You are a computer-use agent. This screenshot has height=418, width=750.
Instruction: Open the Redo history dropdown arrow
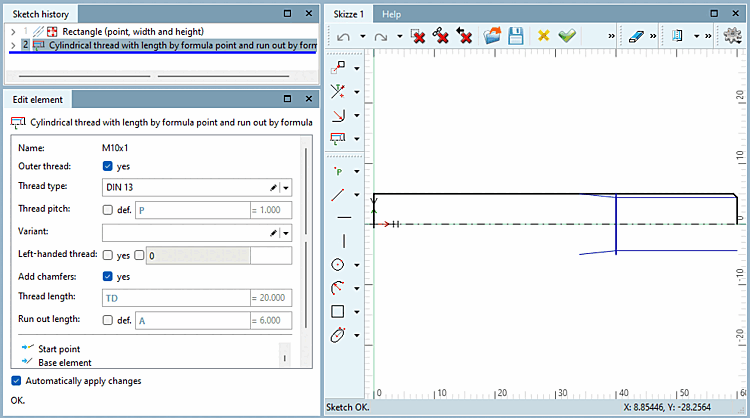pyautogui.click(x=400, y=36)
